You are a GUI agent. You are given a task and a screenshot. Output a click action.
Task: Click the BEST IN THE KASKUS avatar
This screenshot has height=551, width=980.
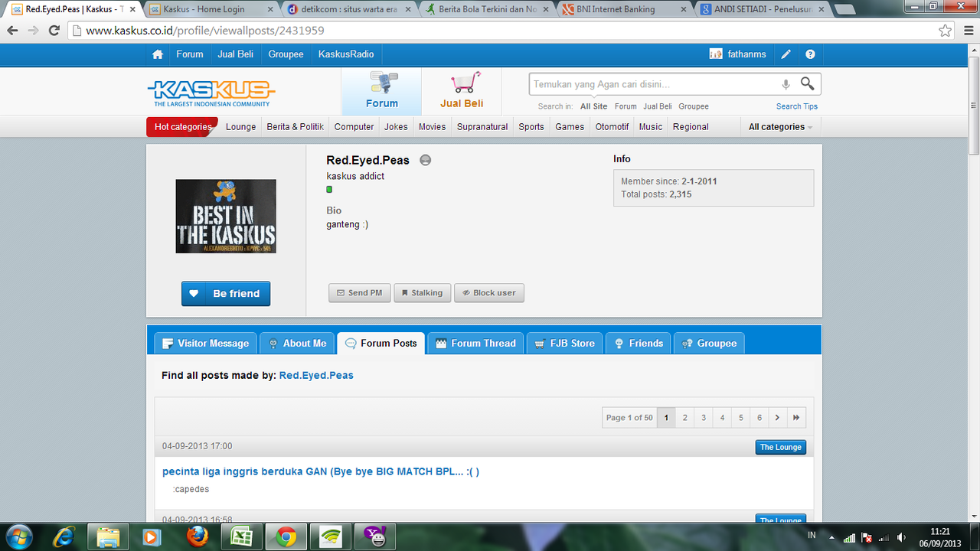(226, 217)
